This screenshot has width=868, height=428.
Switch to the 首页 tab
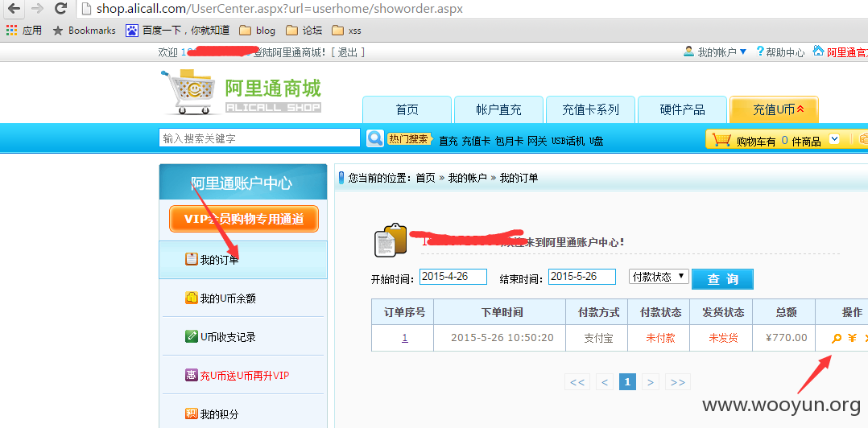407,109
